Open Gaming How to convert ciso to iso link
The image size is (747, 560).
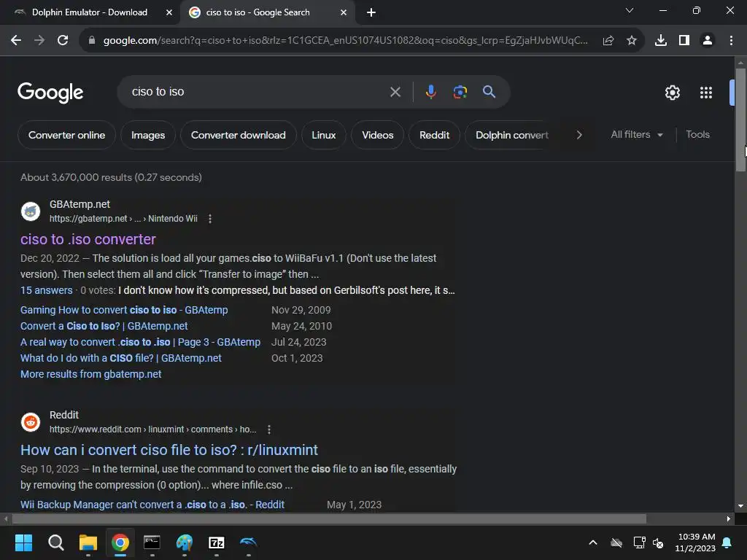click(x=124, y=310)
